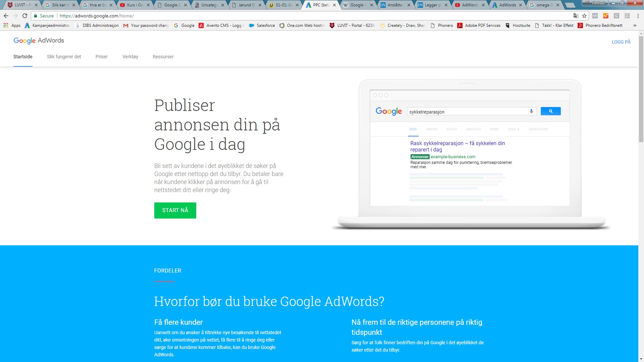The height and width of the screenshot is (362, 644).
Task: Click the 'Rask sykkelreparasjon' ad headline
Action: point(458,146)
